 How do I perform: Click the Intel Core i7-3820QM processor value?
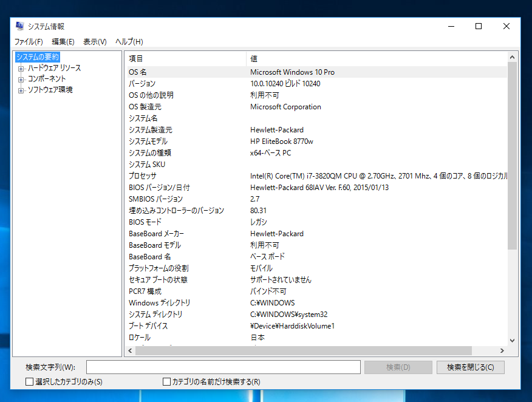(378, 175)
